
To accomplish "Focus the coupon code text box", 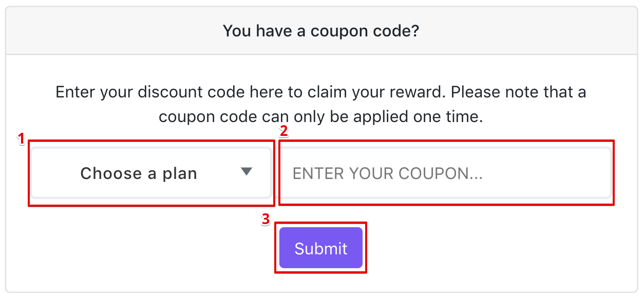I will coord(445,173).
